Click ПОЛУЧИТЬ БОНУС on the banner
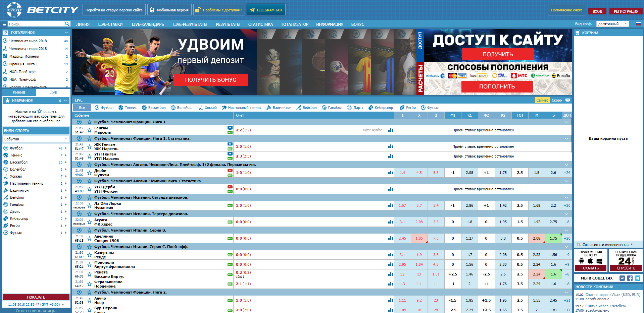The image size is (644, 313). coord(211,80)
